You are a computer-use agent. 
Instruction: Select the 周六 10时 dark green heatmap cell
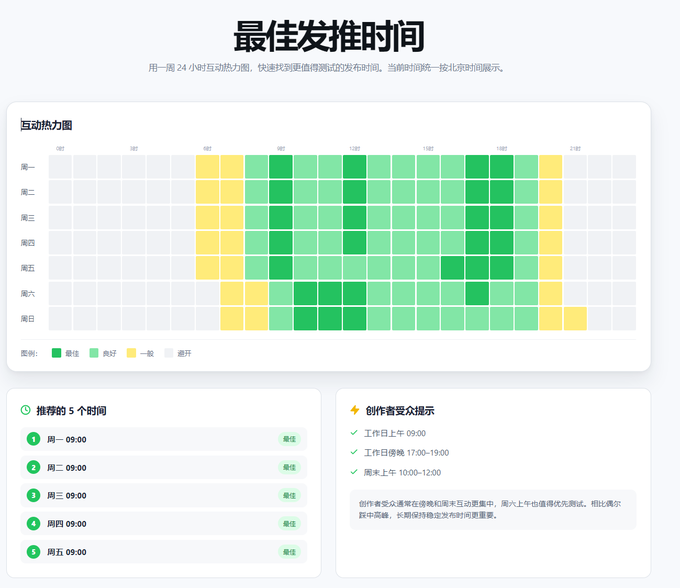tap(305, 294)
